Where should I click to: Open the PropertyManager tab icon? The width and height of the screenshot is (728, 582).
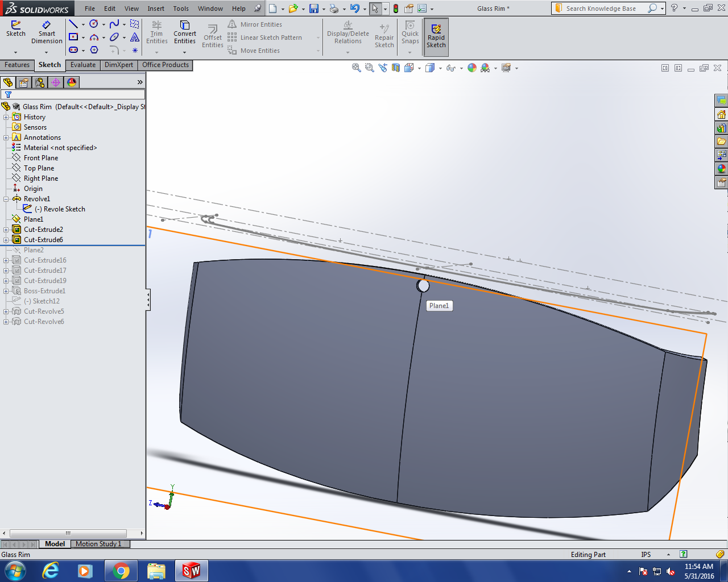[x=24, y=82]
